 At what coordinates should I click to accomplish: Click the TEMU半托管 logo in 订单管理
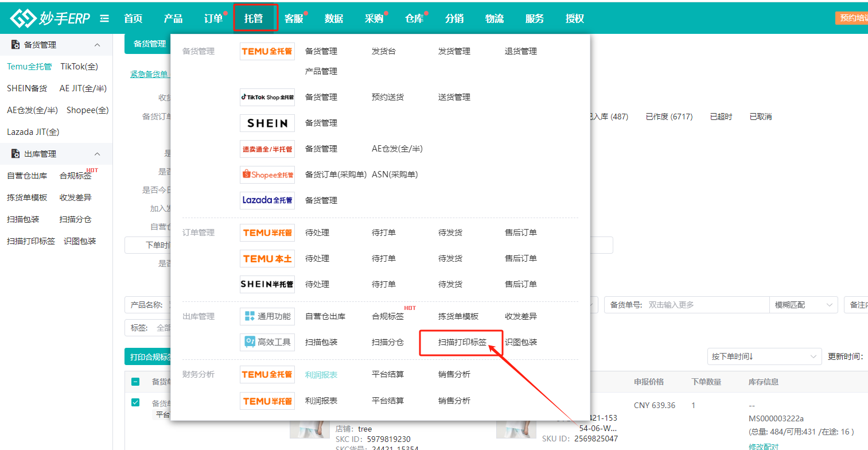click(x=267, y=232)
